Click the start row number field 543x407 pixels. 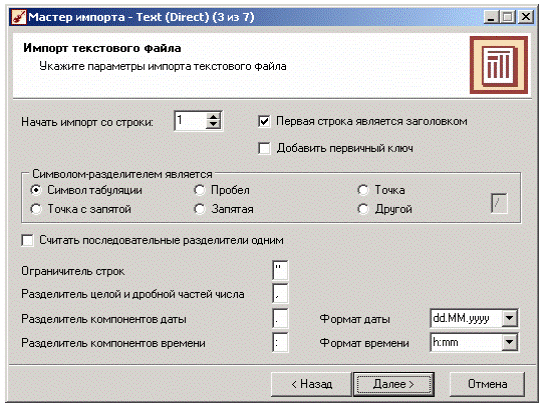191,121
